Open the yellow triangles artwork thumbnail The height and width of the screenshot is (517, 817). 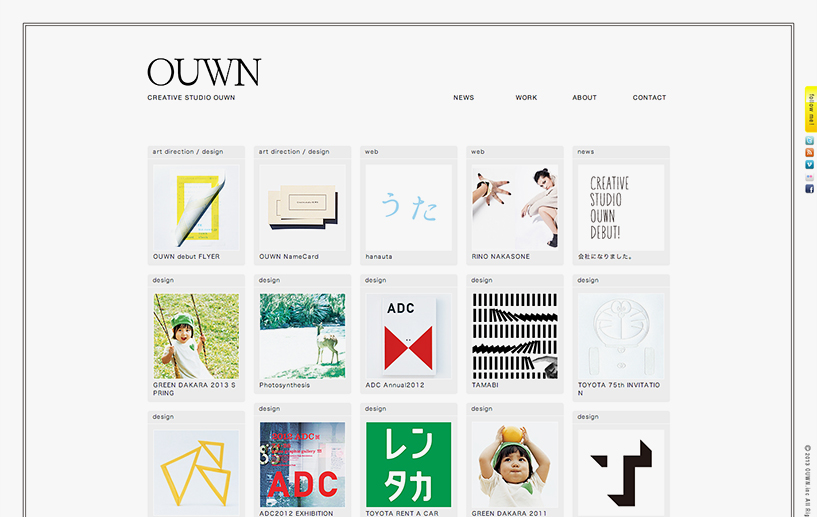tap(196, 473)
